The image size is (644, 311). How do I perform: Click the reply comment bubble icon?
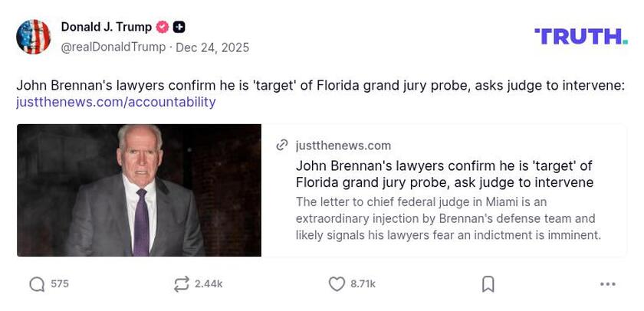pos(37,284)
